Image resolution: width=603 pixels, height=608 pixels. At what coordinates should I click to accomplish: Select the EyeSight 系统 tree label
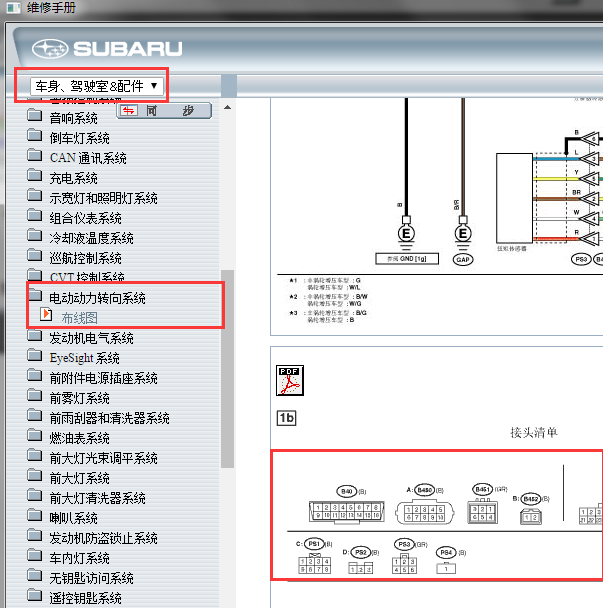[x=85, y=358]
